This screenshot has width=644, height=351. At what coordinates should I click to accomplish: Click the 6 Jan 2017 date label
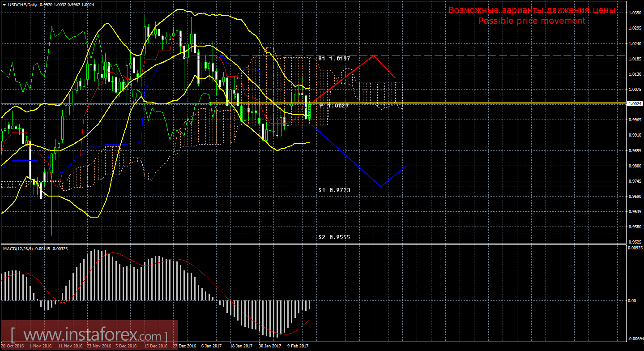[211, 346]
